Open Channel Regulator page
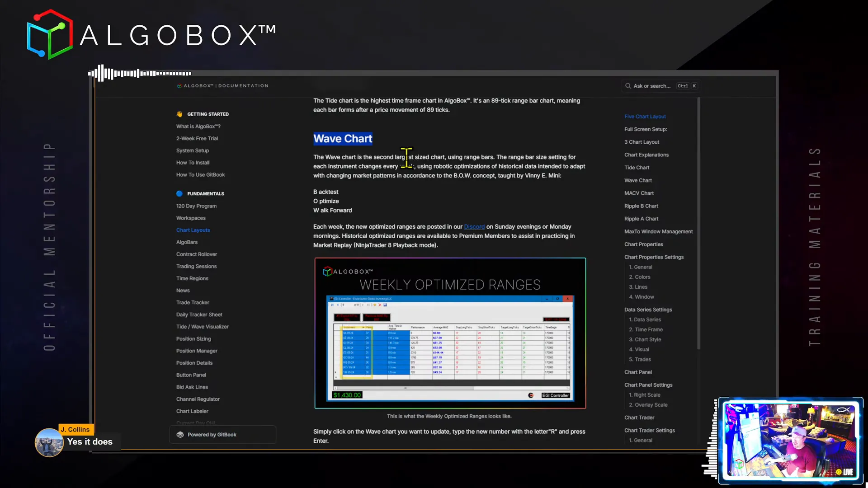 click(x=198, y=399)
